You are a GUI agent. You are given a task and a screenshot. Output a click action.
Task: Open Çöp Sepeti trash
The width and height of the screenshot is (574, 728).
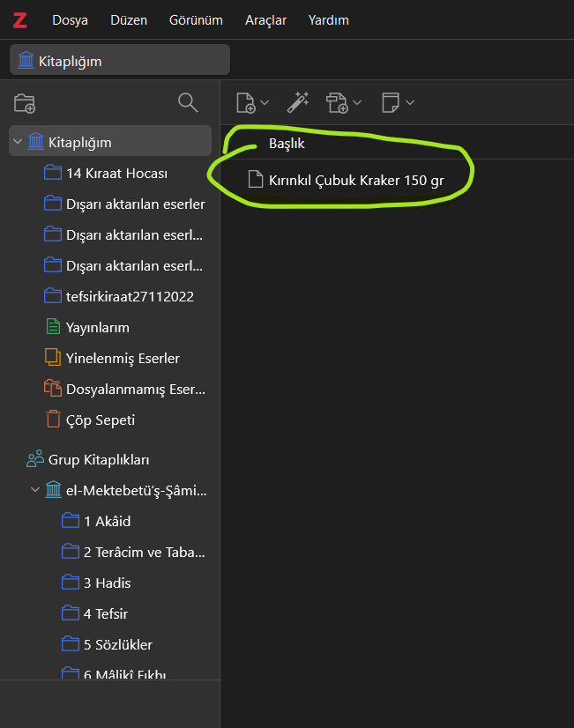pos(110,420)
